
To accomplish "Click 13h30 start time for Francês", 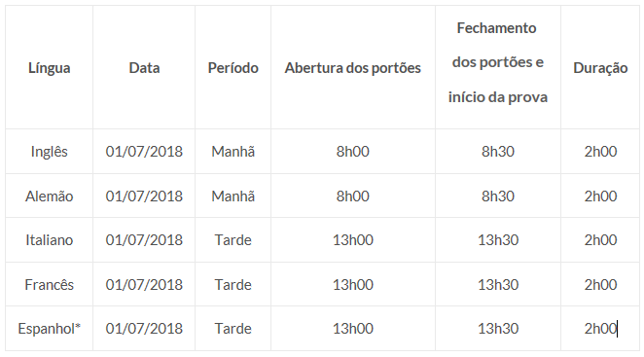I will click(498, 284).
